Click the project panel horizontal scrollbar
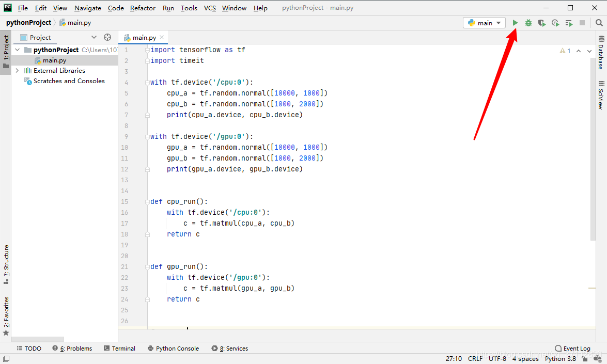607x364 pixels. (x=38, y=339)
